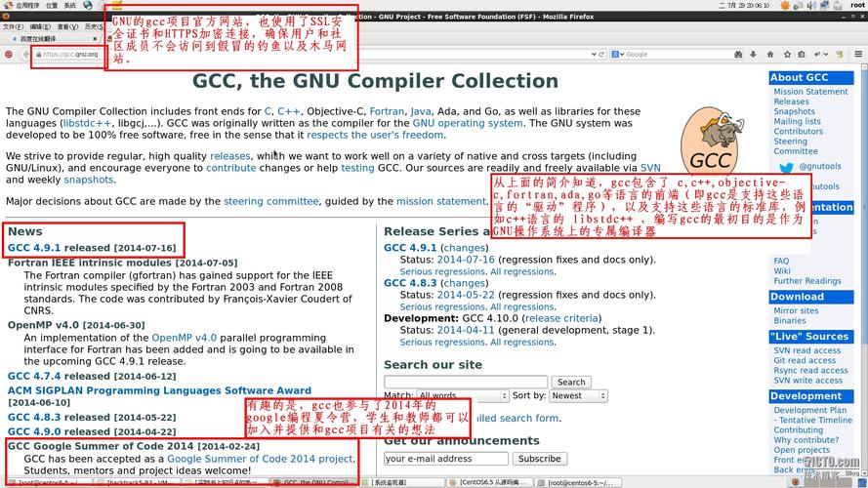This screenshot has height=488, width=868.
Task: Click the Home icon in Firefox toolbar
Action: pyautogui.click(x=770, y=55)
